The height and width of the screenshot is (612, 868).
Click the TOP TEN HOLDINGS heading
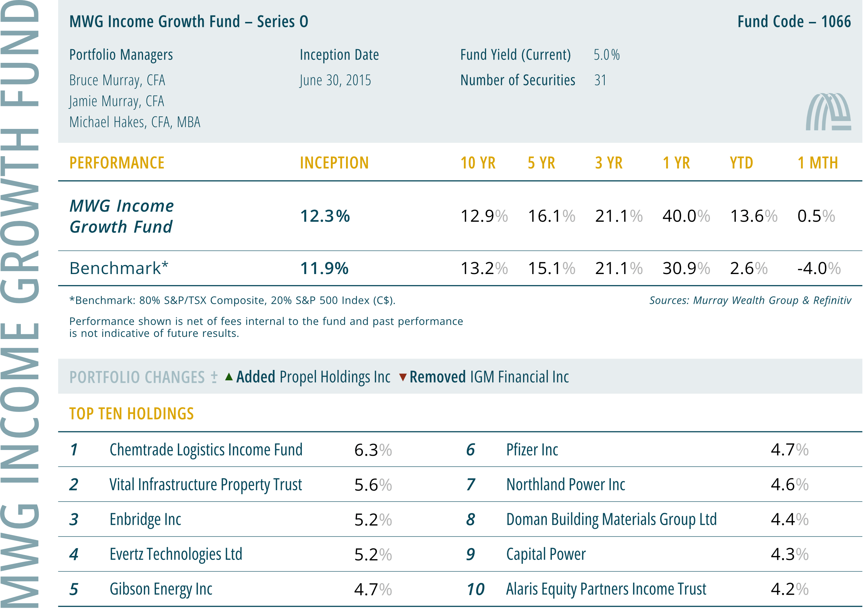pos(131,413)
